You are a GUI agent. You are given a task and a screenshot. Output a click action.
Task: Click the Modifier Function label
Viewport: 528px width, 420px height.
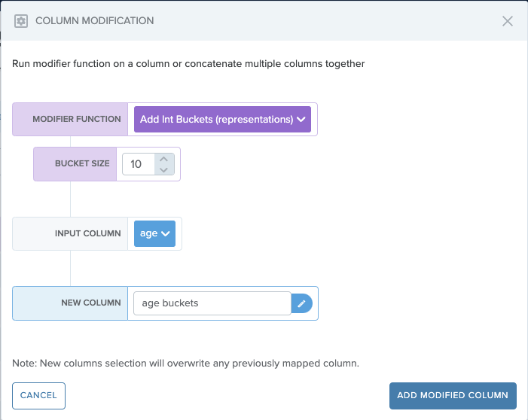[x=77, y=119]
